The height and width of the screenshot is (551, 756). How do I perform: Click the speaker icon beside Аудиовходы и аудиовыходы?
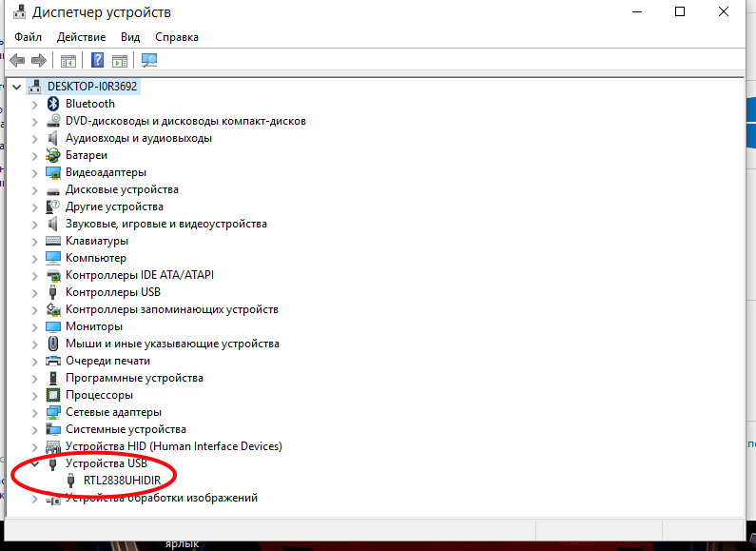tap(52, 138)
